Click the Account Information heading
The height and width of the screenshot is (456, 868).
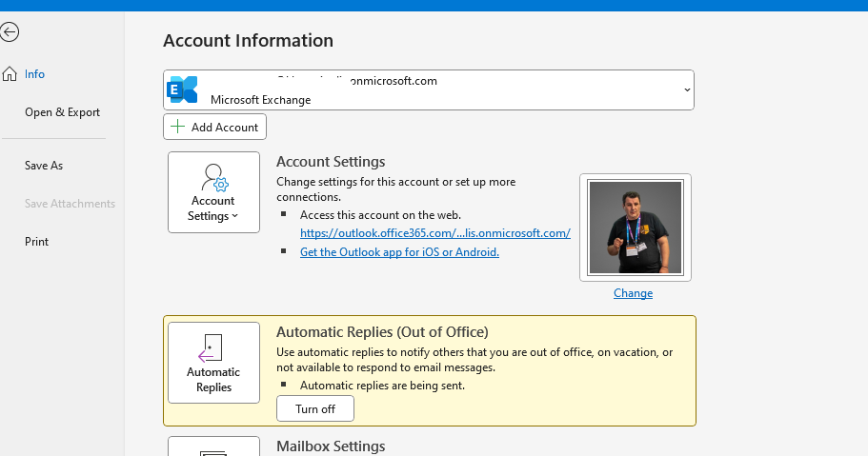248,40
